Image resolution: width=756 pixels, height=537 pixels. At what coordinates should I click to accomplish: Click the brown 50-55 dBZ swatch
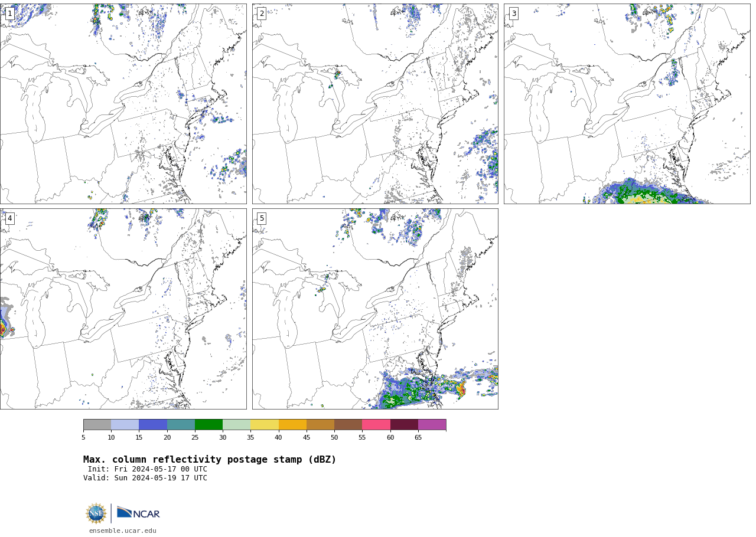click(348, 425)
